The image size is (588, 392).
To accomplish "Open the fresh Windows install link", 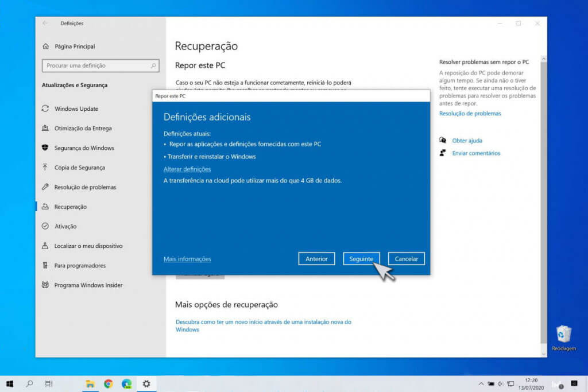I will [263, 325].
